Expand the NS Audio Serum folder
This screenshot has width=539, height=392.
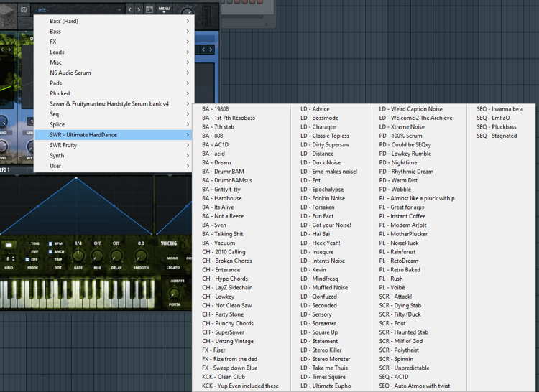coord(114,73)
